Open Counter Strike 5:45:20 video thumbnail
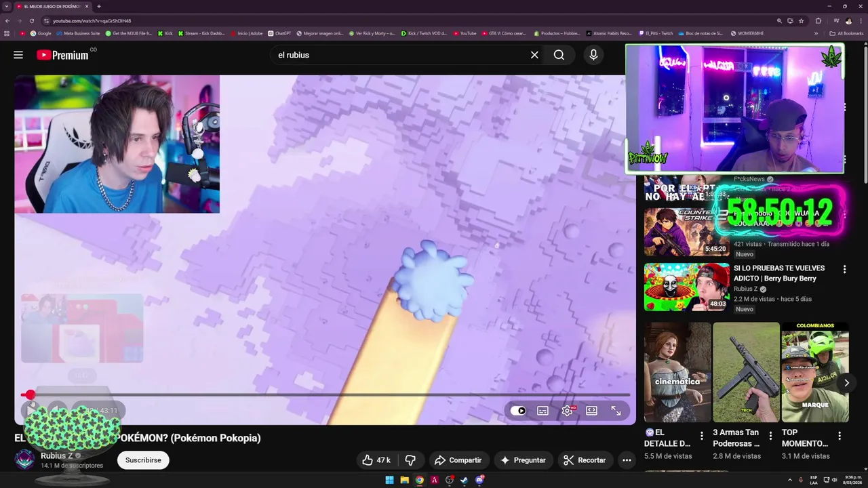 (x=686, y=232)
